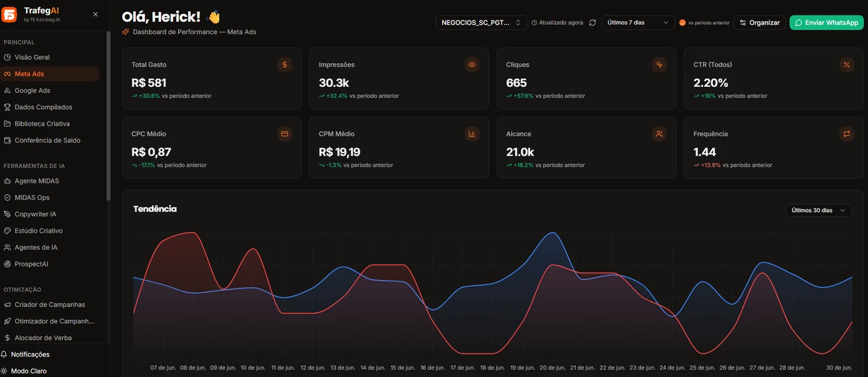Click the R$ 19,19 CPM value
This screenshot has width=868, height=377.
point(339,152)
